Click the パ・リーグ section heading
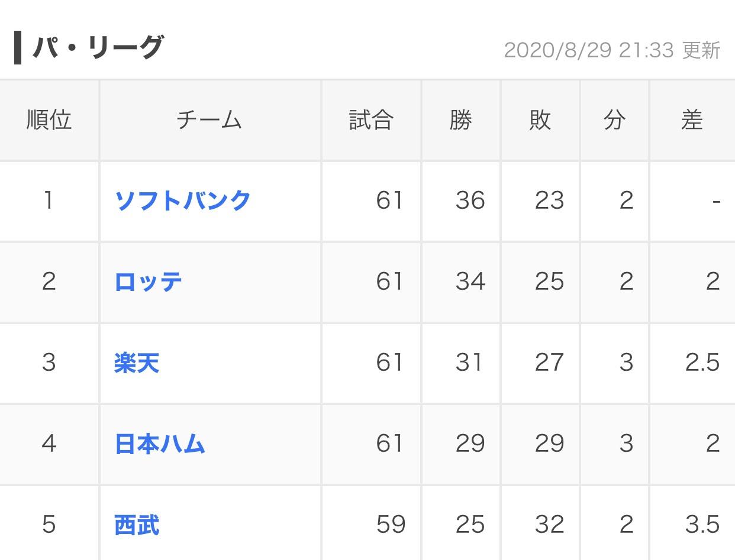735x560 pixels. click(x=98, y=47)
